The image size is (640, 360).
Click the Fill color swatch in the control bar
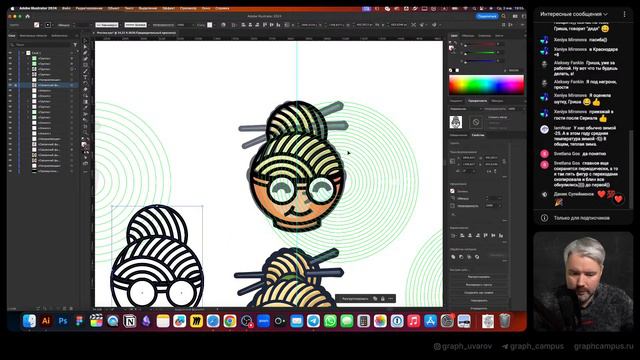click(36, 25)
